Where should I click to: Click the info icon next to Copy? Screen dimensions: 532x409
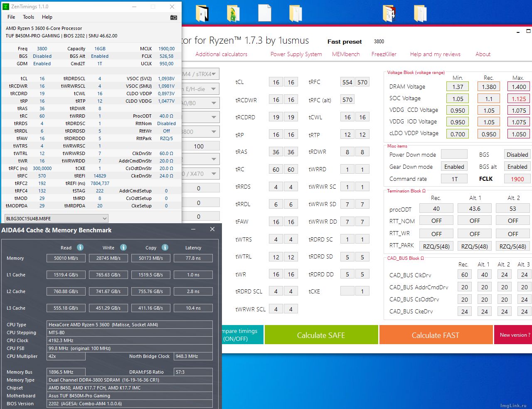click(165, 247)
